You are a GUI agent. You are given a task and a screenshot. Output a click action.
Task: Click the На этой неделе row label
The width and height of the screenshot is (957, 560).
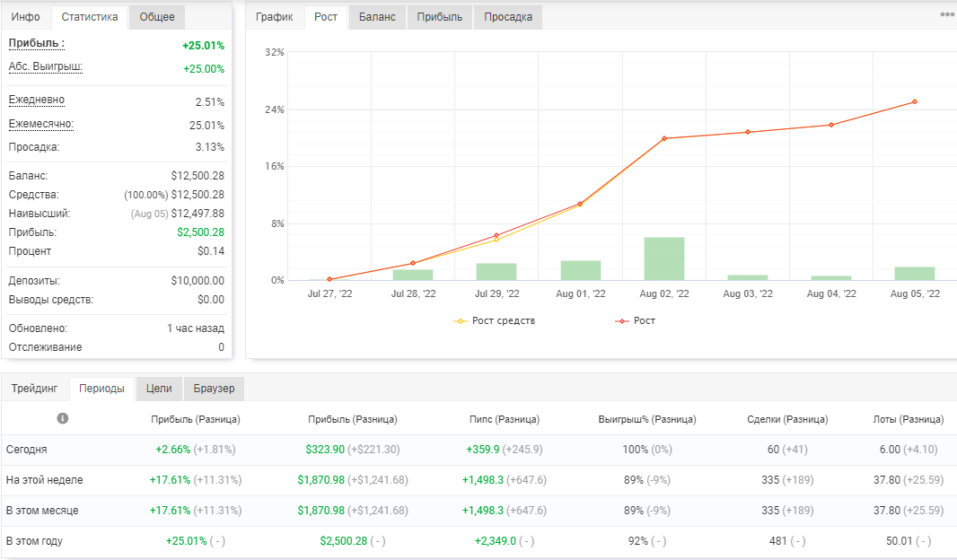point(45,480)
